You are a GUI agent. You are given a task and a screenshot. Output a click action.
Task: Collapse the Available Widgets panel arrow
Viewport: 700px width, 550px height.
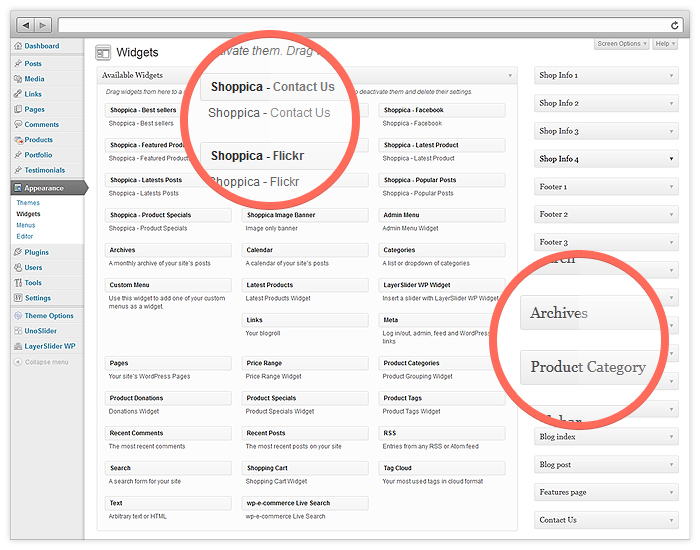[510, 75]
